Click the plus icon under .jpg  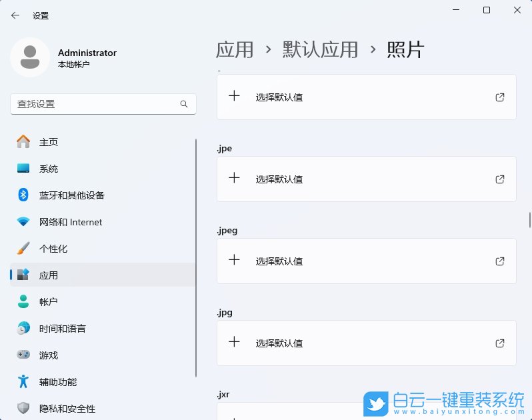click(x=234, y=341)
